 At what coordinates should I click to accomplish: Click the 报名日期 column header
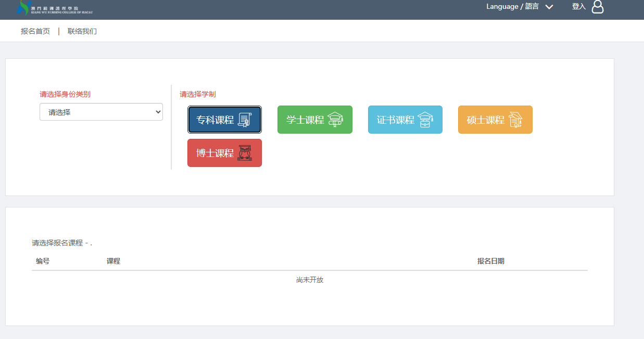pyautogui.click(x=490, y=261)
